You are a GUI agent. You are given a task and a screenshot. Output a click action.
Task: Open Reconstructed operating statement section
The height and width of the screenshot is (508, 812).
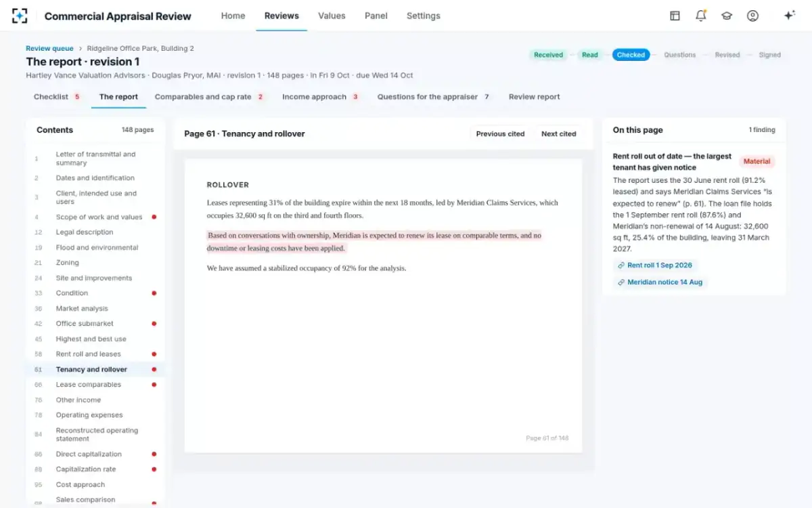pyautogui.click(x=95, y=435)
